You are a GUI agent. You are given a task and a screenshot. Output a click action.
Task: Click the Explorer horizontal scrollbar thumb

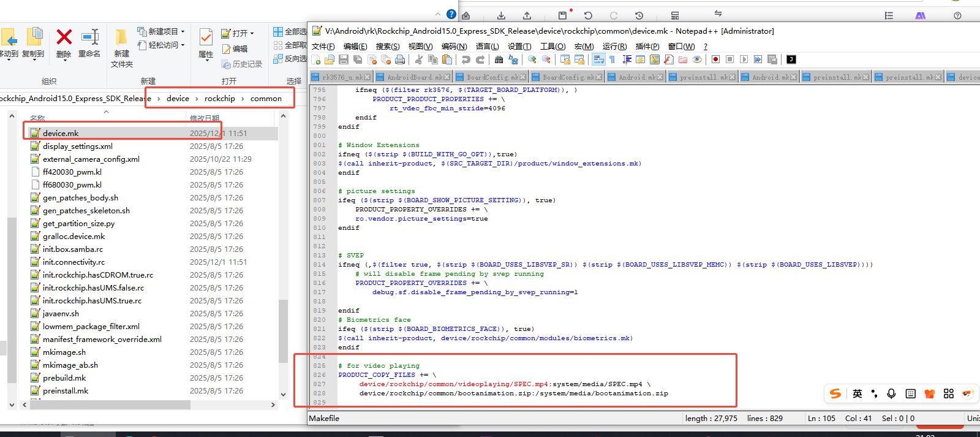point(110,405)
